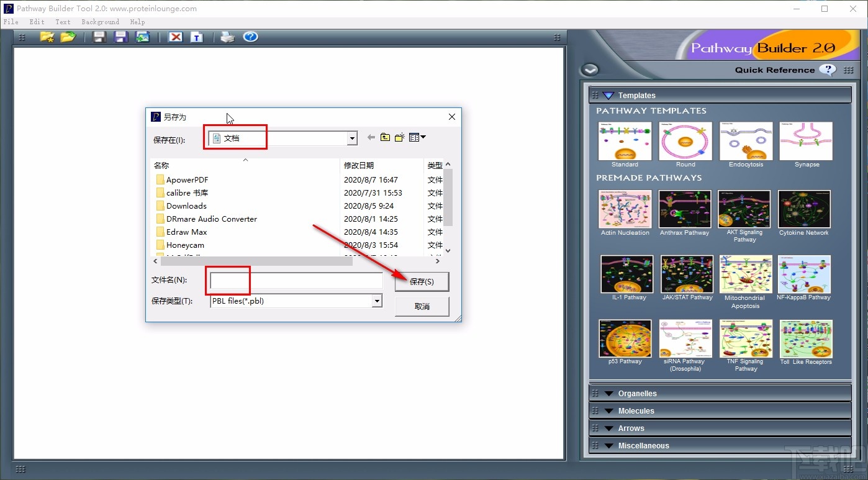Viewport: 868px width, 480px height.
Task: Click the 保存(S) save button
Action: pyautogui.click(x=422, y=281)
